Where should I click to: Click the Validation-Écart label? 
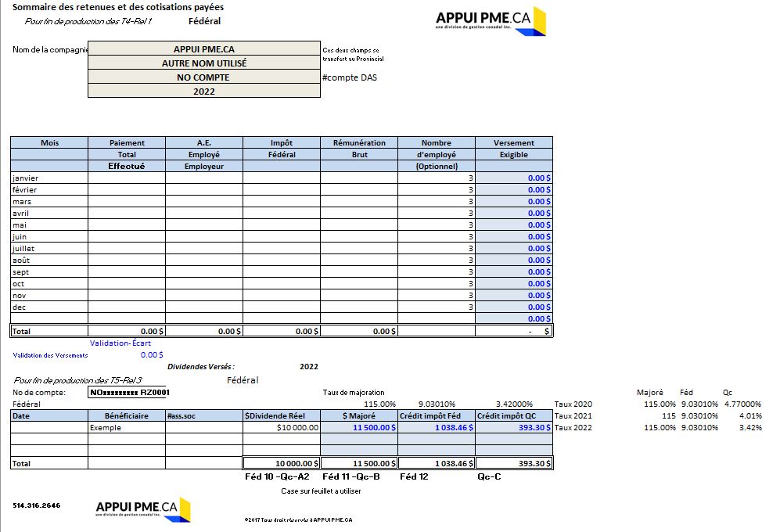click(x=120, y=343)
